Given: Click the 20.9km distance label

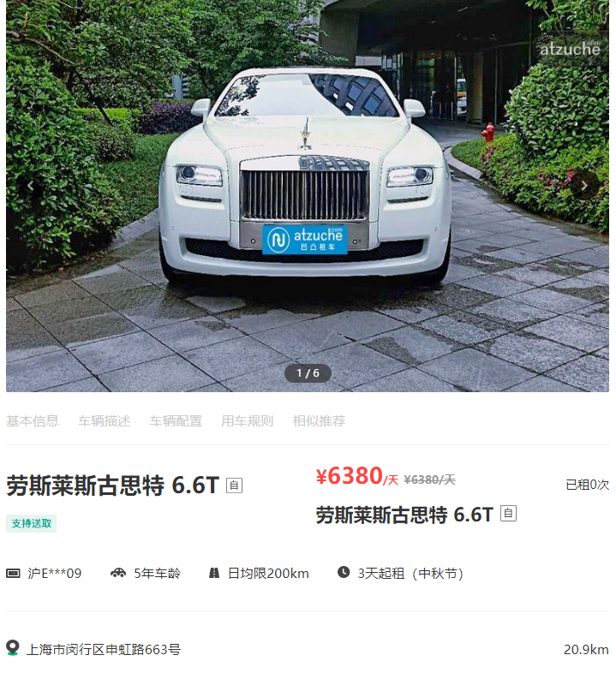Looking at the screenshot, I should pos(586,650).
